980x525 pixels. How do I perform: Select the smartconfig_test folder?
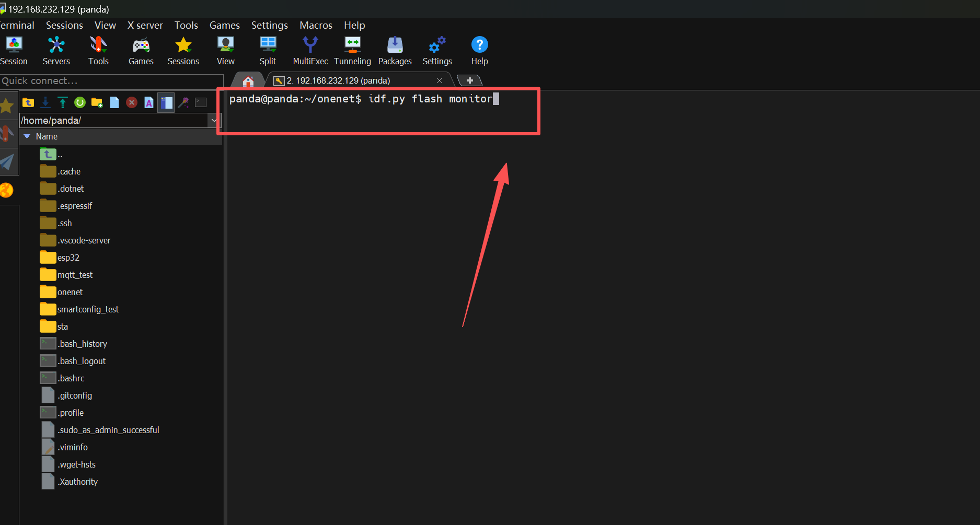pos(79,309)
